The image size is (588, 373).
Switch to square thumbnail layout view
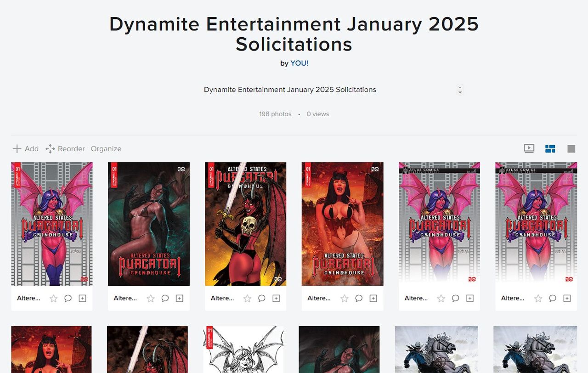571,148
